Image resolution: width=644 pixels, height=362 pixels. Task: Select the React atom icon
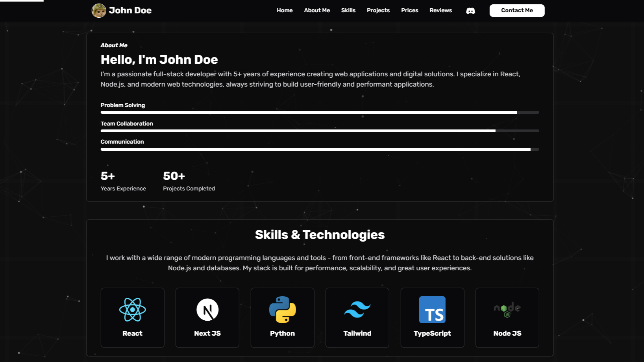coord(132,310)
